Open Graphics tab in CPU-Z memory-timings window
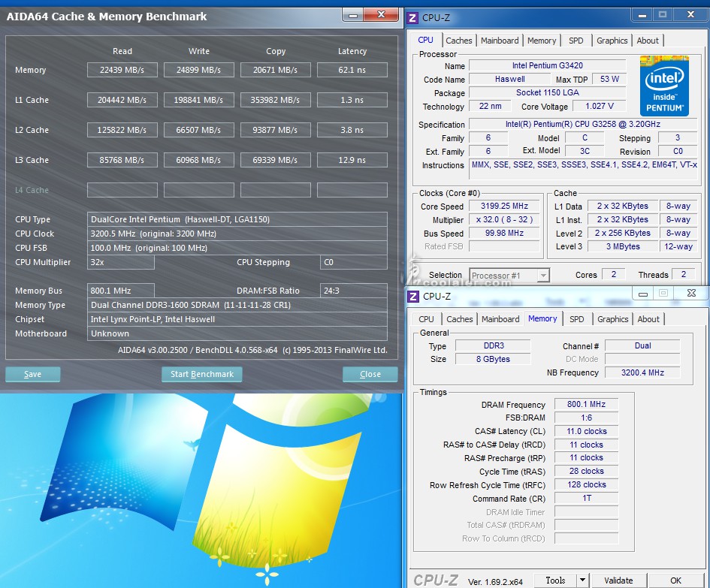 [x=612, y=319]
